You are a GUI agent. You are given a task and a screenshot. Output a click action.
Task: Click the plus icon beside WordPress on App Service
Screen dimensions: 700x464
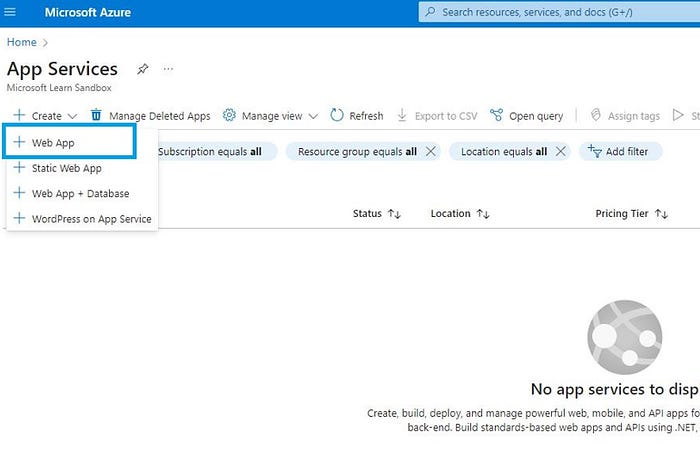[x=19, y=218]
